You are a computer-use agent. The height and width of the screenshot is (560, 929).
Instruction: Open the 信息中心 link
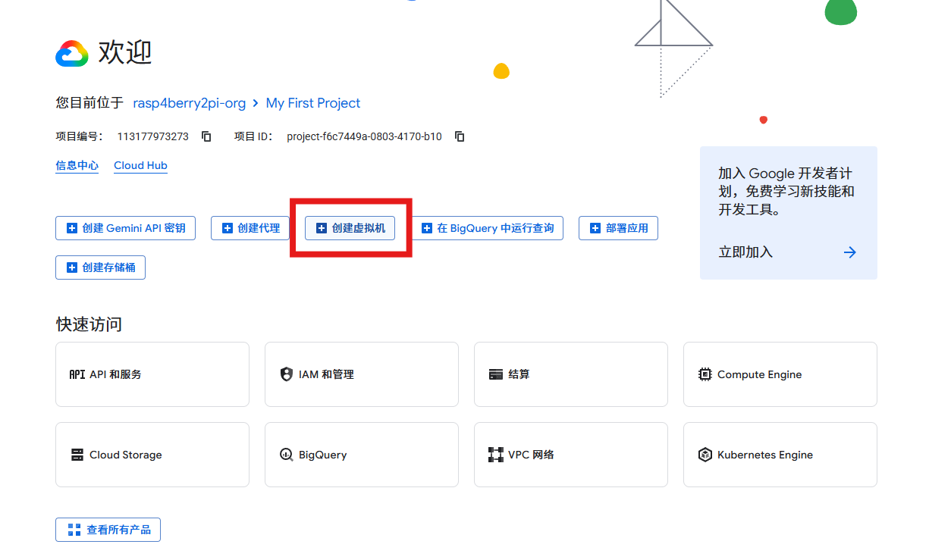pyautogui.click(x=77, y=165)
